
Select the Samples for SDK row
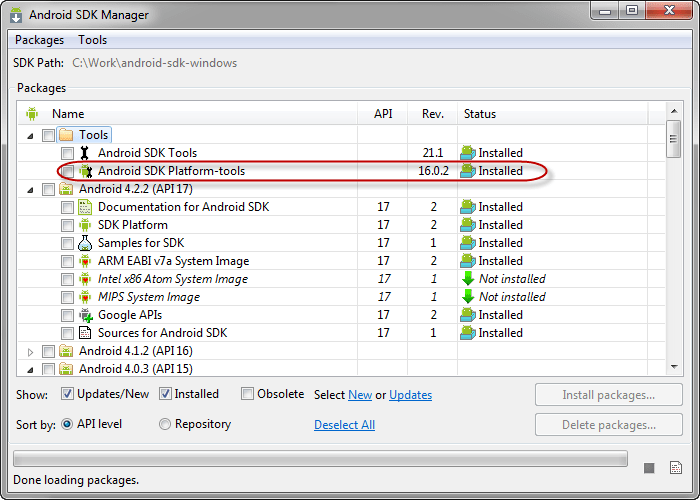pos(342,243)
